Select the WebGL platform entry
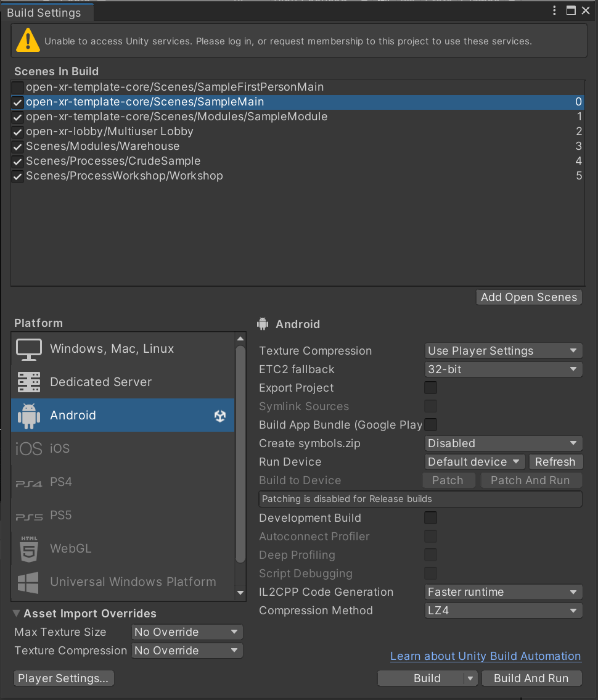The height and width of the screenshot is (700, 598). coord(123,549)
